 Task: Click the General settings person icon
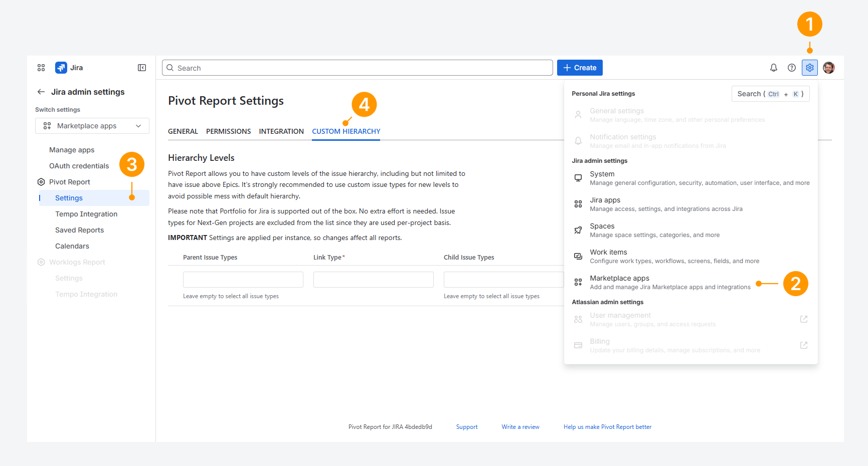(x=578, y=115)
